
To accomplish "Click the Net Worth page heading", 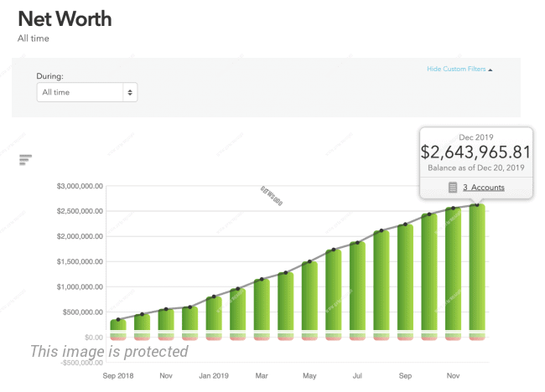I will [x=65, y=18].
